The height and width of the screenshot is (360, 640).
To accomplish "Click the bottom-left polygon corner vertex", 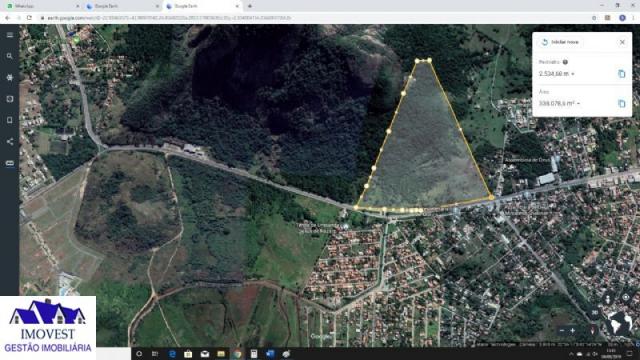I will [x=356, y=208].
